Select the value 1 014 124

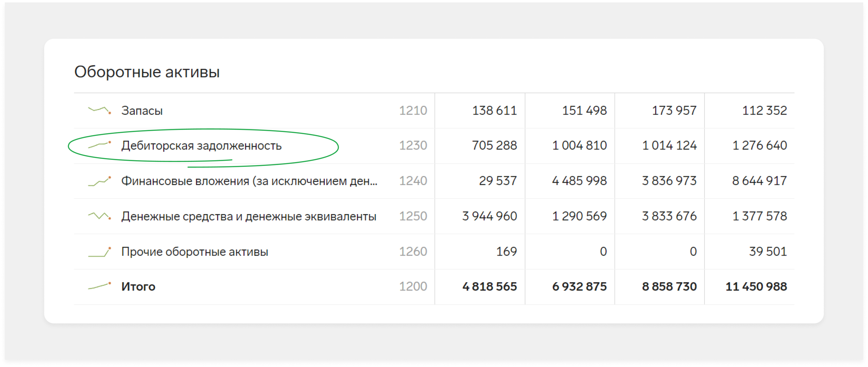tap(669, 145)
